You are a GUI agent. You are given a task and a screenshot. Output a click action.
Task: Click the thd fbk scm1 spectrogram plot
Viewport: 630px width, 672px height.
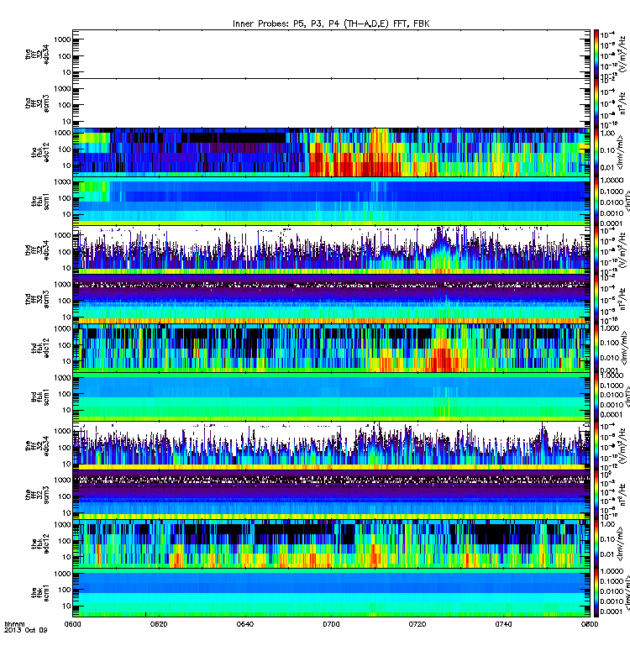[331, 396]
